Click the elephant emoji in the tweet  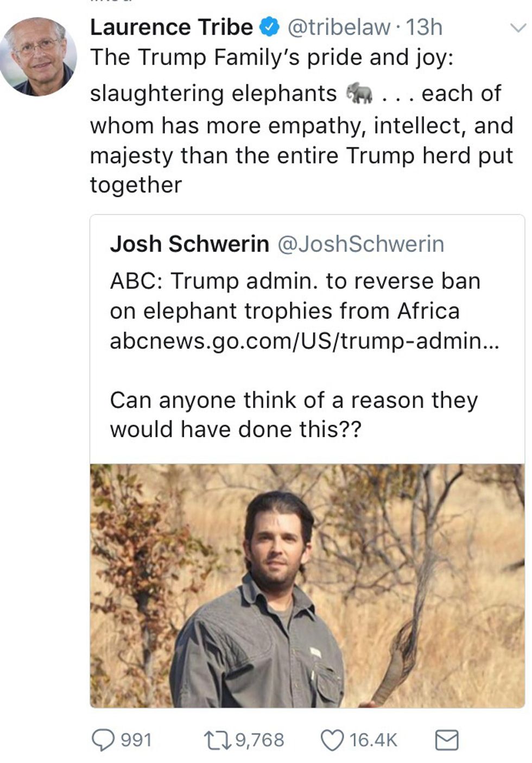pos(359,93)
